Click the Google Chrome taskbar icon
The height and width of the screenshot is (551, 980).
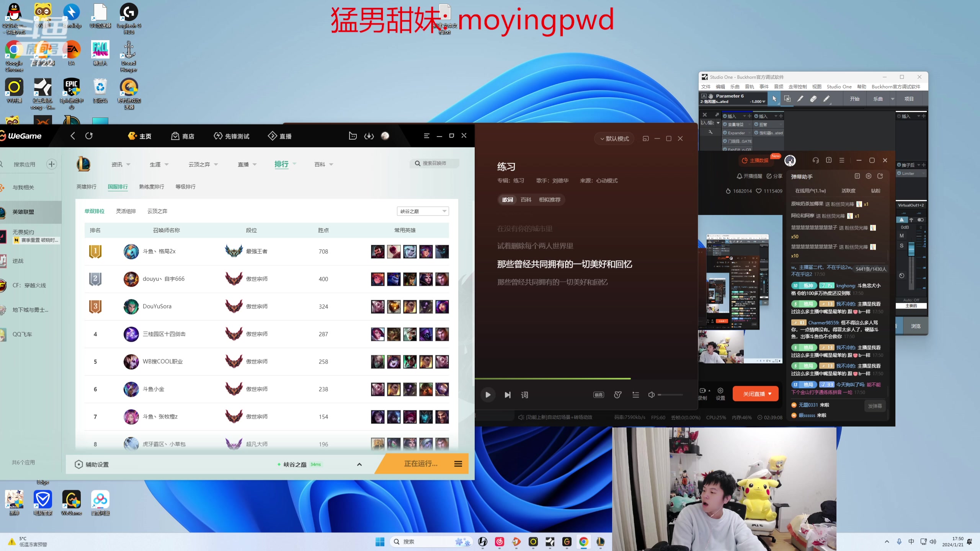pos(583,542)
